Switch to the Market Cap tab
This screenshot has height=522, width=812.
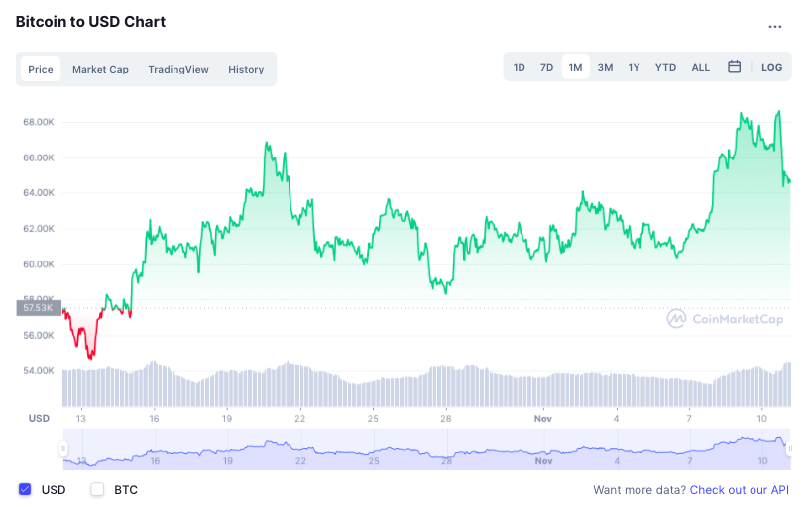coord(100,69)
